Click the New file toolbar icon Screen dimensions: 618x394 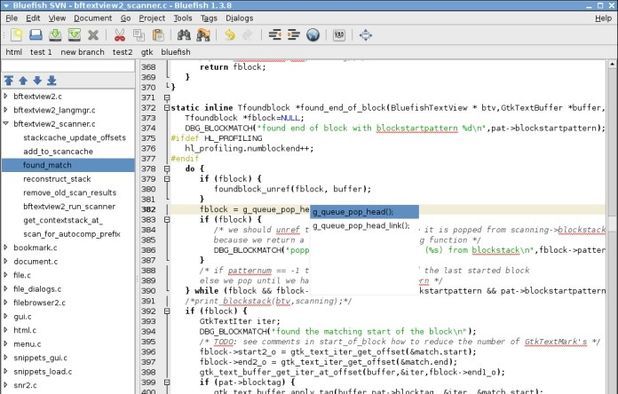16,35
